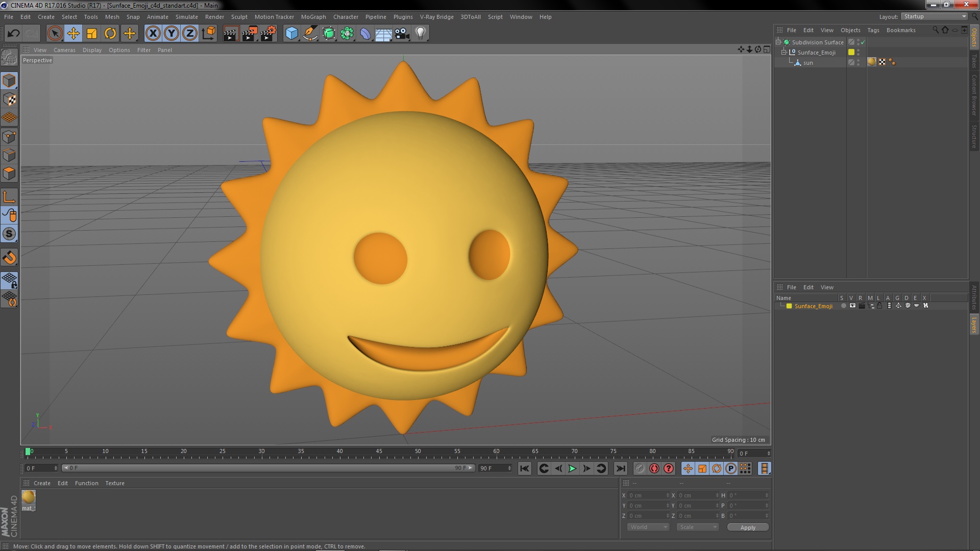
Task: Add a Floor environment object
Action: click(384, 34)
